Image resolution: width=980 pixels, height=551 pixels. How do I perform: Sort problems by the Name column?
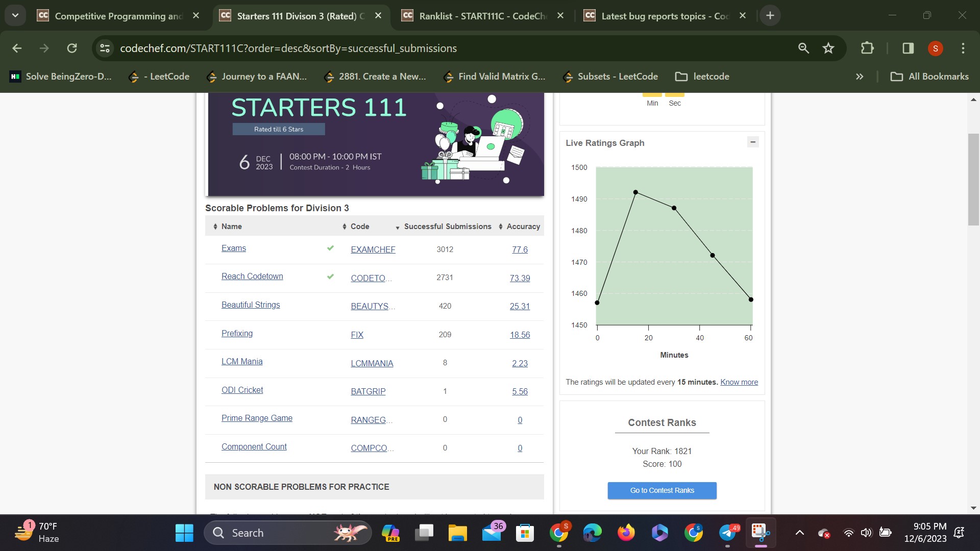231,227
